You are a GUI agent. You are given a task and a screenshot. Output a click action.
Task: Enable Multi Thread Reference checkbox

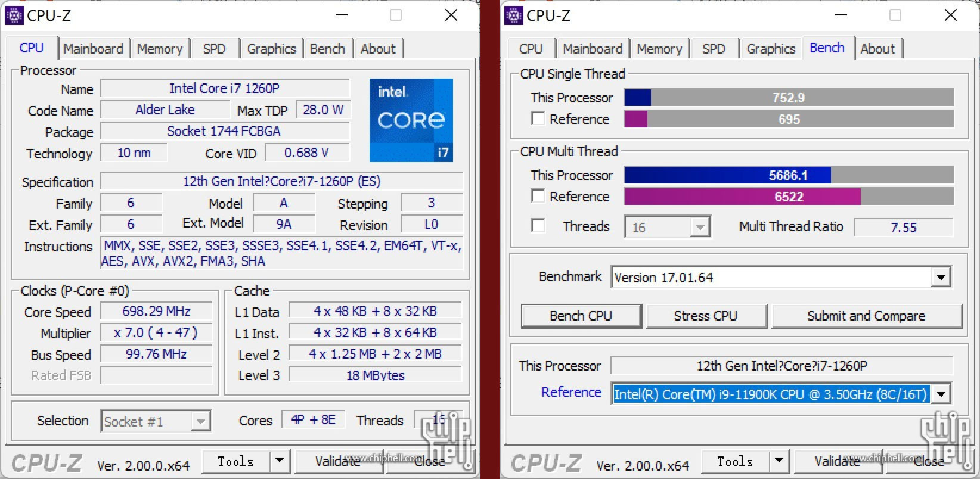[x=538, y=196]
